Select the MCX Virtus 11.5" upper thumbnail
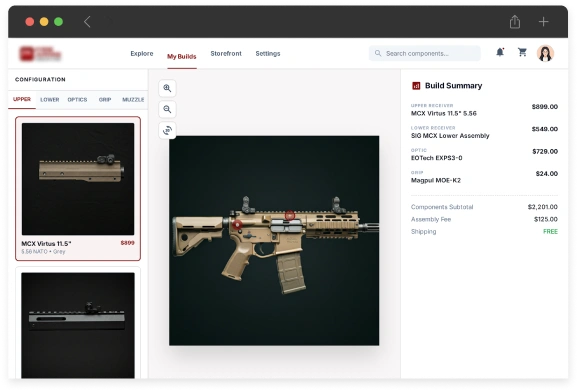 tap(78, 179)
